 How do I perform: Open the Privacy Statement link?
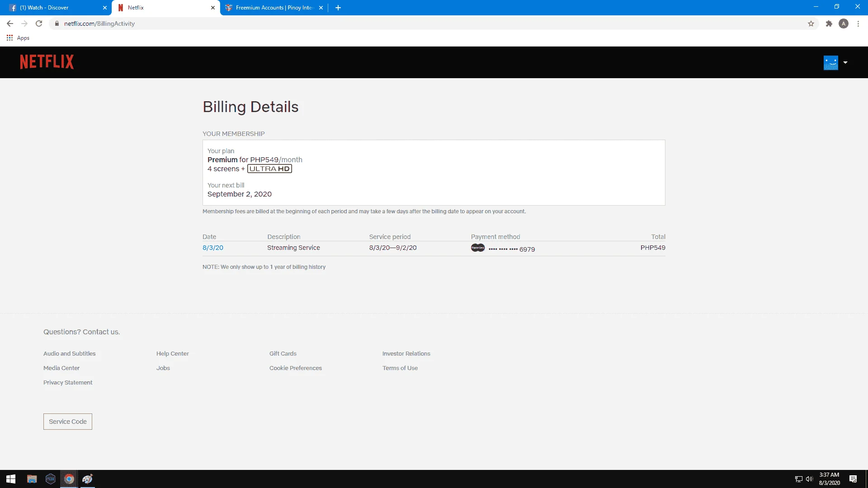point(68,383)
